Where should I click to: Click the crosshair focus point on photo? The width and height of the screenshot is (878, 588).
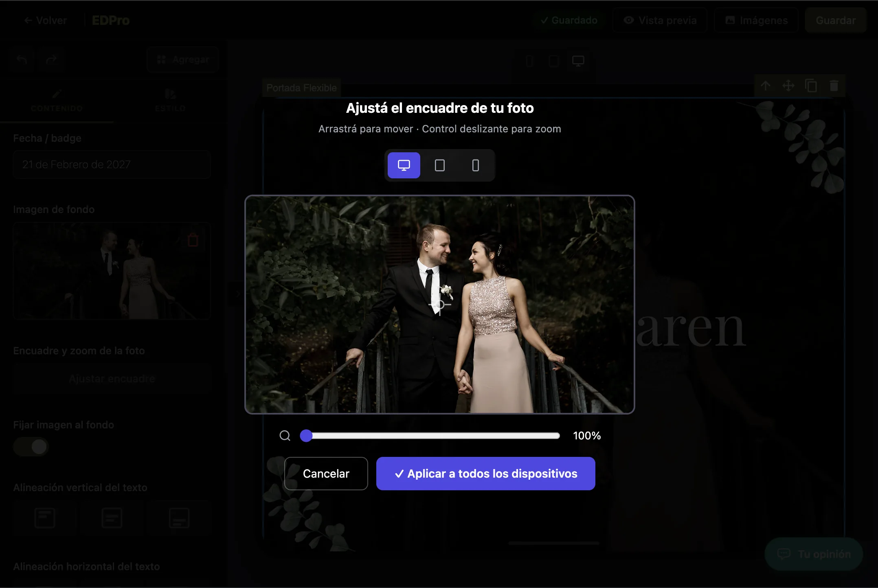click(x=440, y=305)
